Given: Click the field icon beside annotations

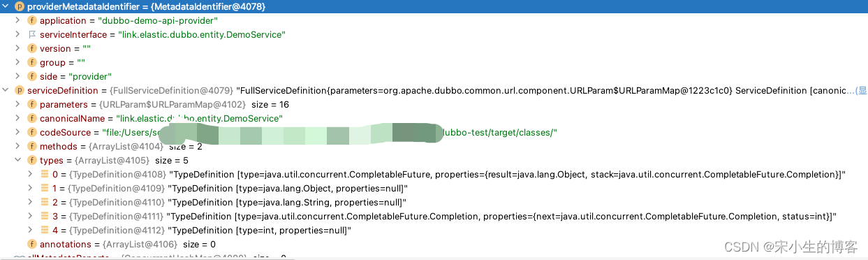Looking at the screenshot, I should pyautogui.click(x=31, y=244).
